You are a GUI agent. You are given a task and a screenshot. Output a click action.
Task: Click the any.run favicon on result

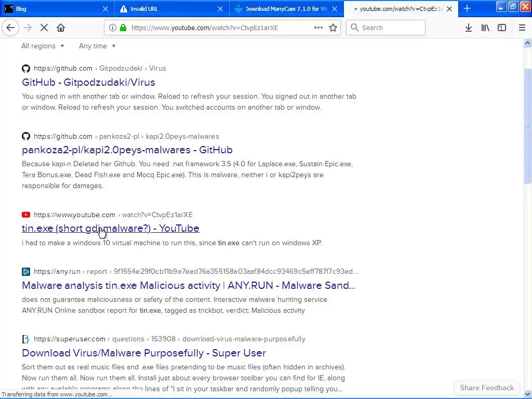26,271
